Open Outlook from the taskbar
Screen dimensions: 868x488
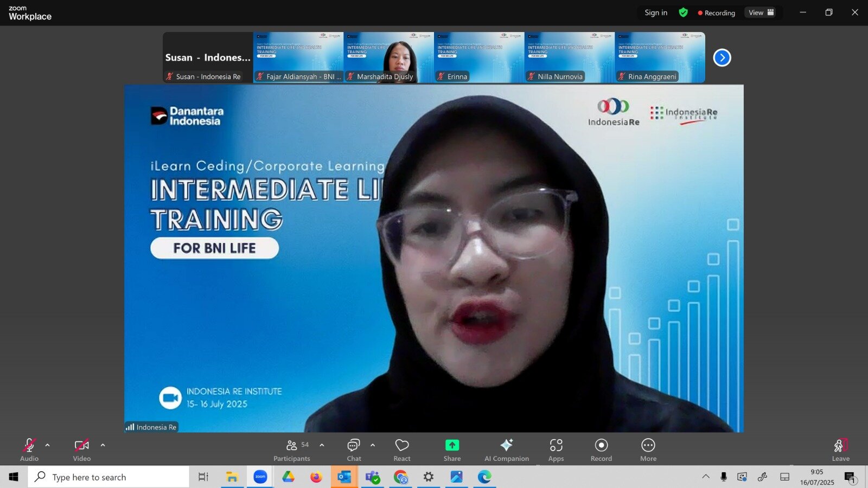click(x=344, y=477)
